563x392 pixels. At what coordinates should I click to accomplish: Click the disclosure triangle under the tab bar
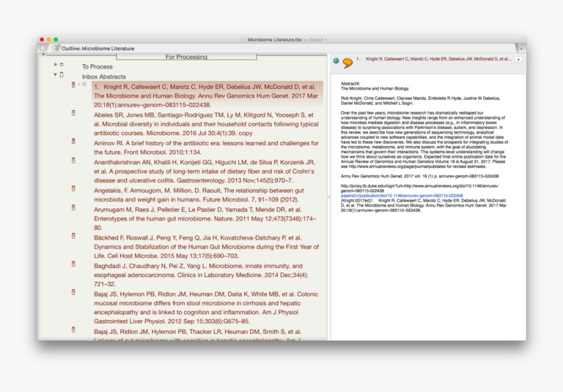pos(43,55)
